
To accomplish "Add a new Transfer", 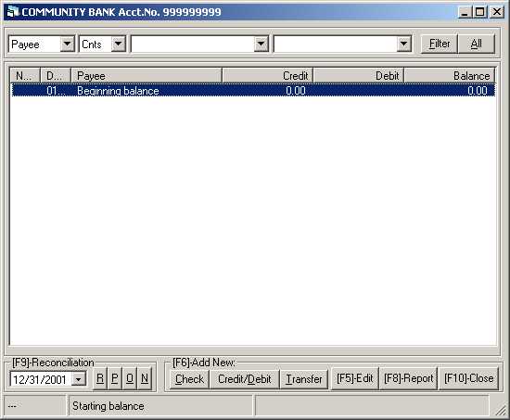I will click(x=304, y=379).
